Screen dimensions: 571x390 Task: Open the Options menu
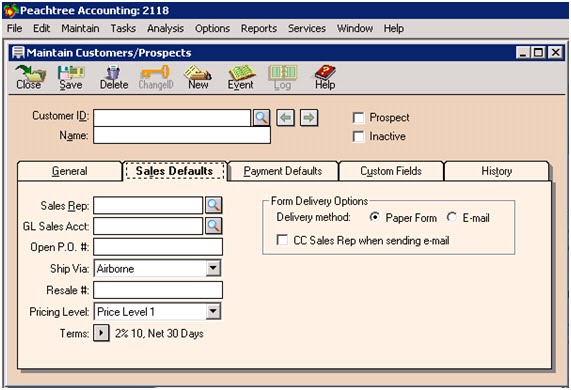click(212, 28)
